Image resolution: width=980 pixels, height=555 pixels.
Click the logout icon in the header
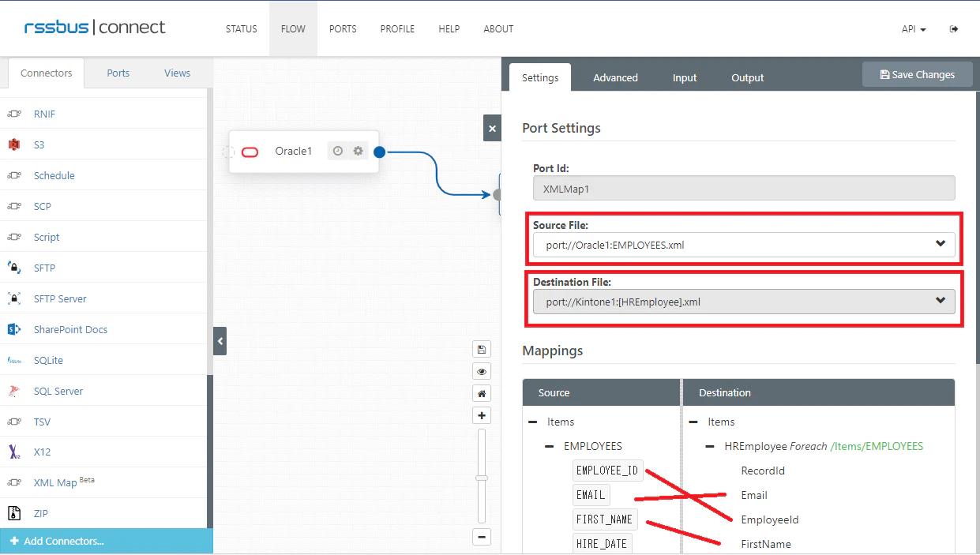[954, 29]
